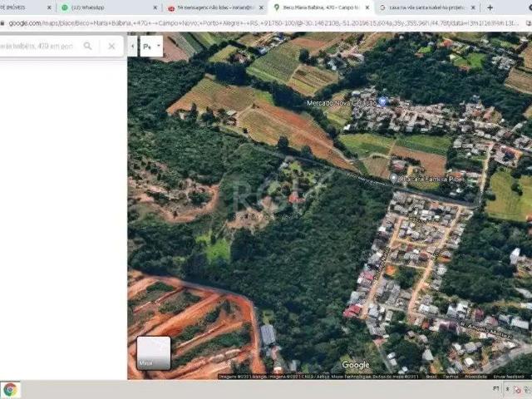This screenshot has height=399, width=532.
Task: Close the WhatsApp tab
Action: pos(155,7)
